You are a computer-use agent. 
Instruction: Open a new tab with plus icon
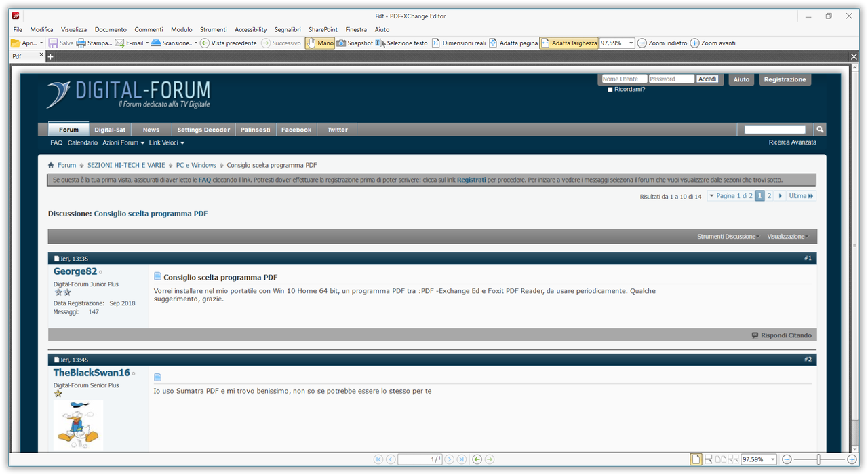coord(50,56)
